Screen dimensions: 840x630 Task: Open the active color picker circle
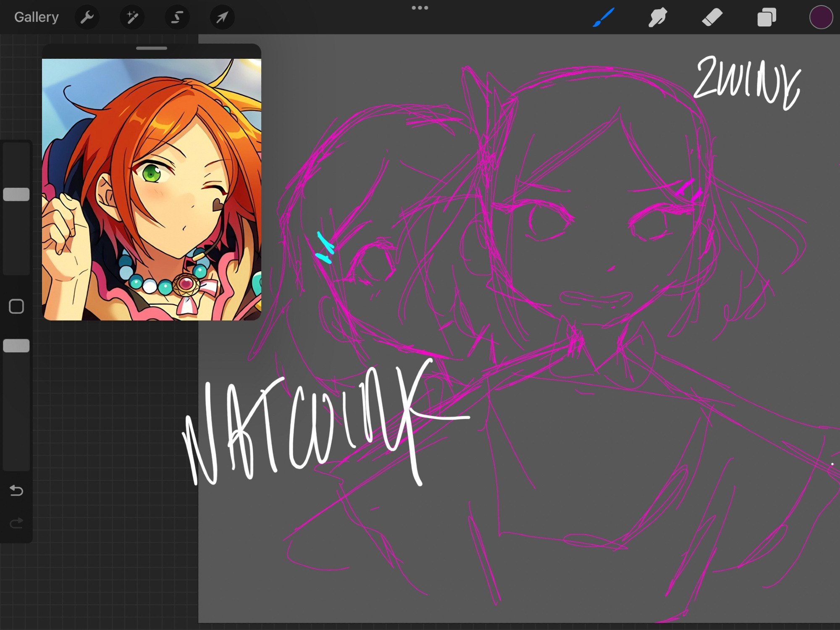821,17
